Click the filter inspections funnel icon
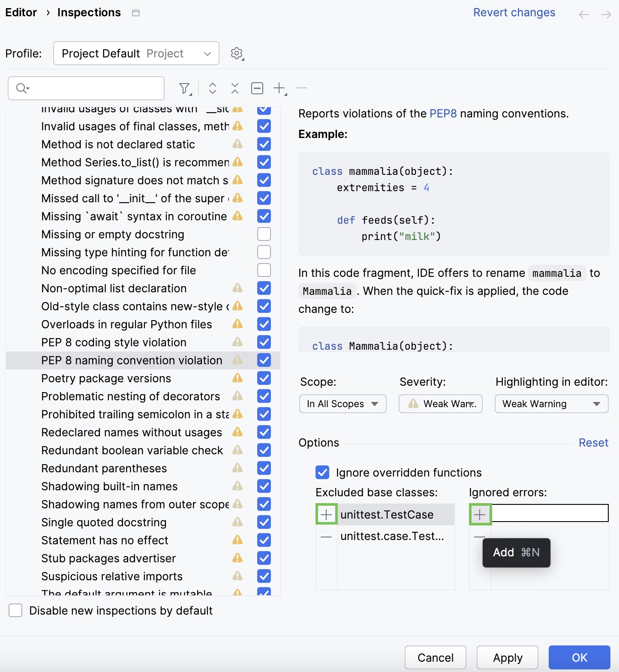The width and height of the screenshot is (619, 672). click(x=184, y=88)
